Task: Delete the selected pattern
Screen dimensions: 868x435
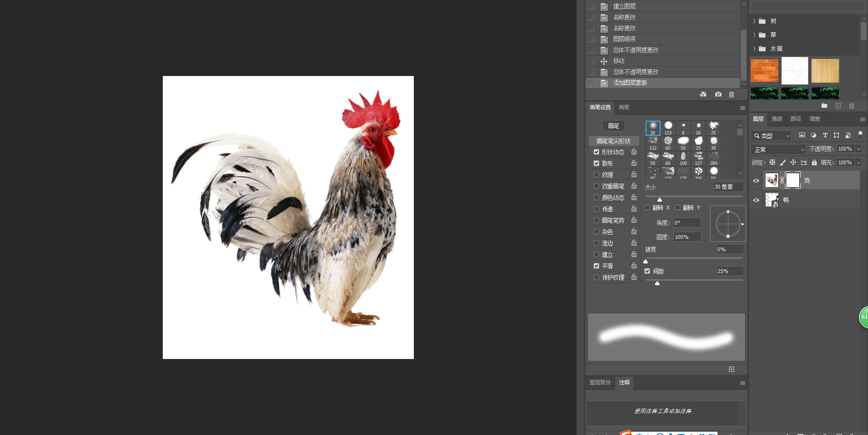Action: tap(852, 106)
